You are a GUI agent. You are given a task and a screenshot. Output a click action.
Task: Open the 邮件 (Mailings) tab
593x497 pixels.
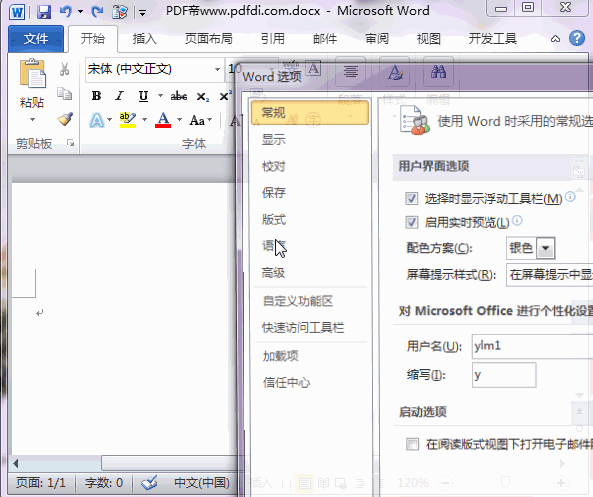coord(325,39)
